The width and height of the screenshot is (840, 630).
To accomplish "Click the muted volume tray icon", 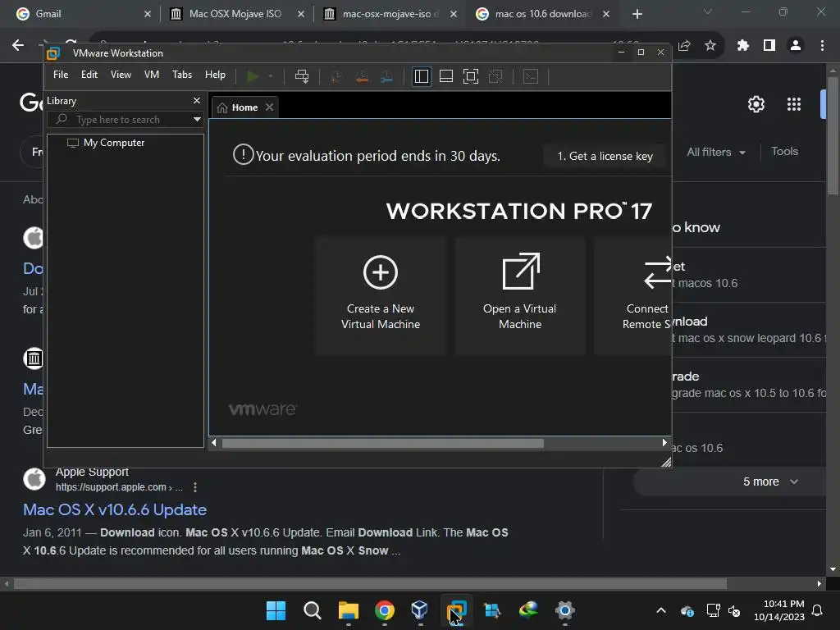I will [x=734, y=610].
